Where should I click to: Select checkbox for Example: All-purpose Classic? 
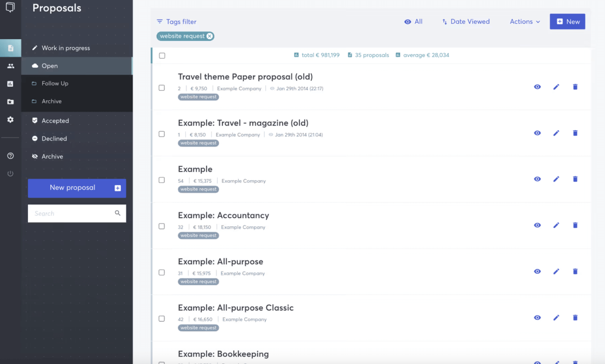[162, 318]
